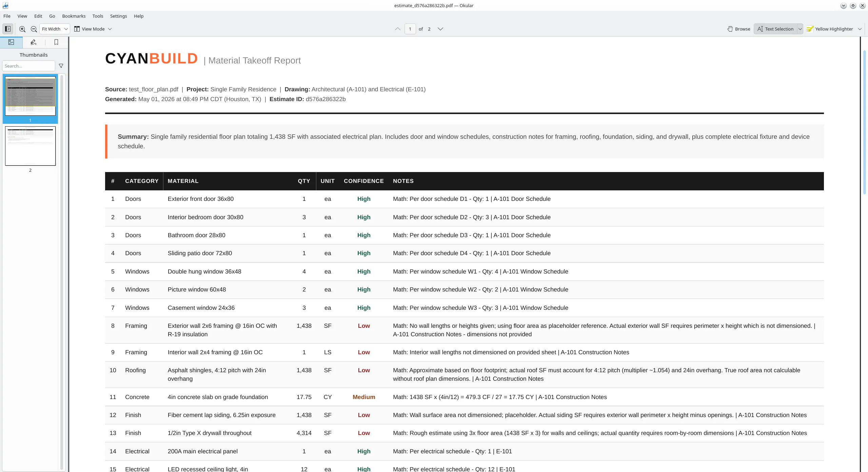Click 'Sliding patio door 72x80' cell
The image size is (868, 472).
(x=200, y=253)
